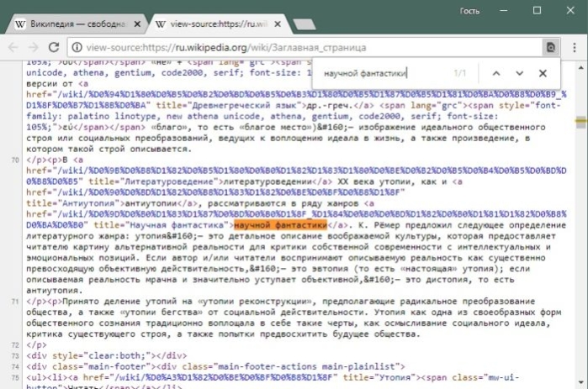Screen dimensions: 588x389
Task: Click highlighted match научной фантастики
Action: coord(280,225)
